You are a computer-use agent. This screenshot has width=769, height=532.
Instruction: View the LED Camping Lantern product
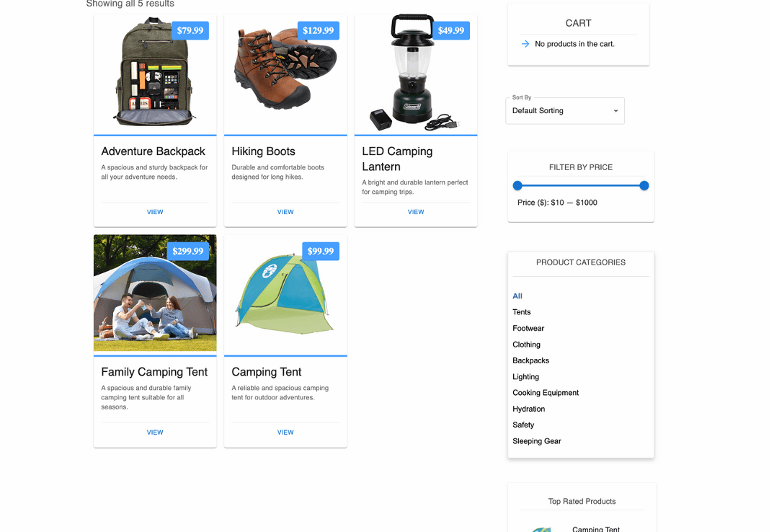click(x=416, y=212)
